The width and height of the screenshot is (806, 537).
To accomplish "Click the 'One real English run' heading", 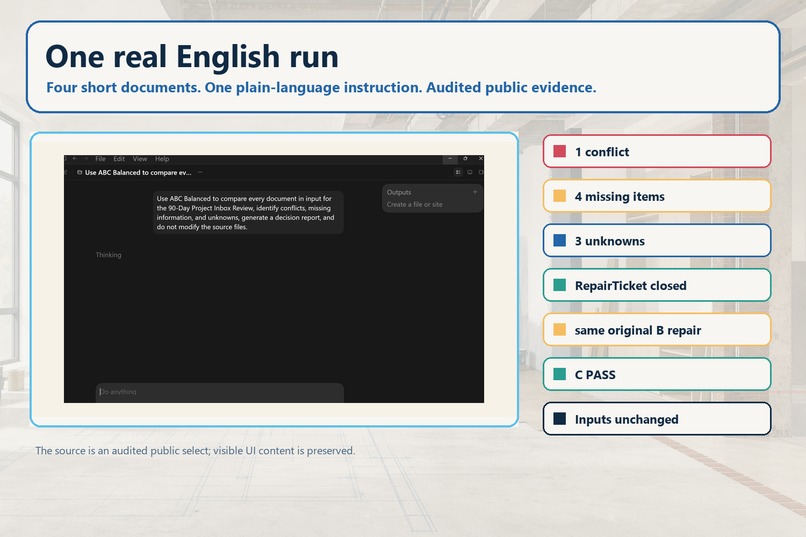I will tap(192, 56).
